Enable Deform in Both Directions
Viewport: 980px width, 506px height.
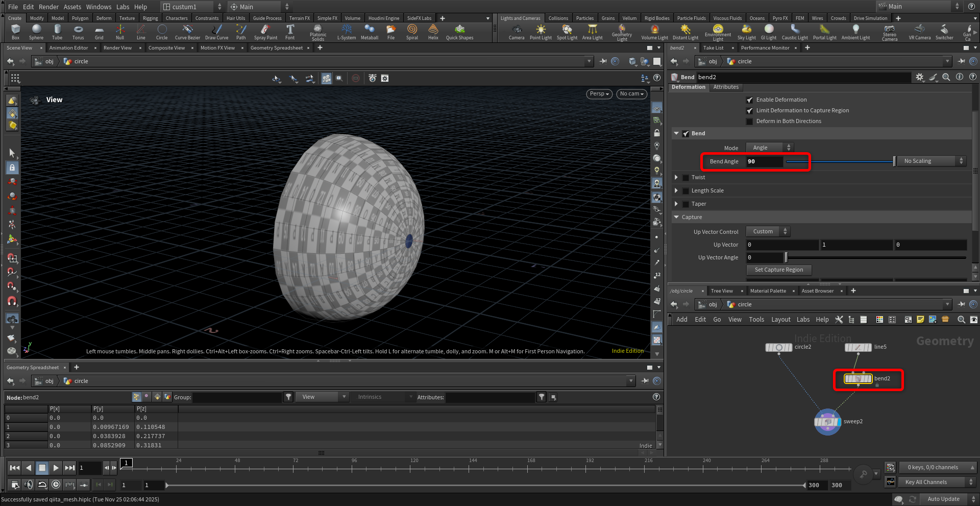pyautogui.click(x=749, y=122)
